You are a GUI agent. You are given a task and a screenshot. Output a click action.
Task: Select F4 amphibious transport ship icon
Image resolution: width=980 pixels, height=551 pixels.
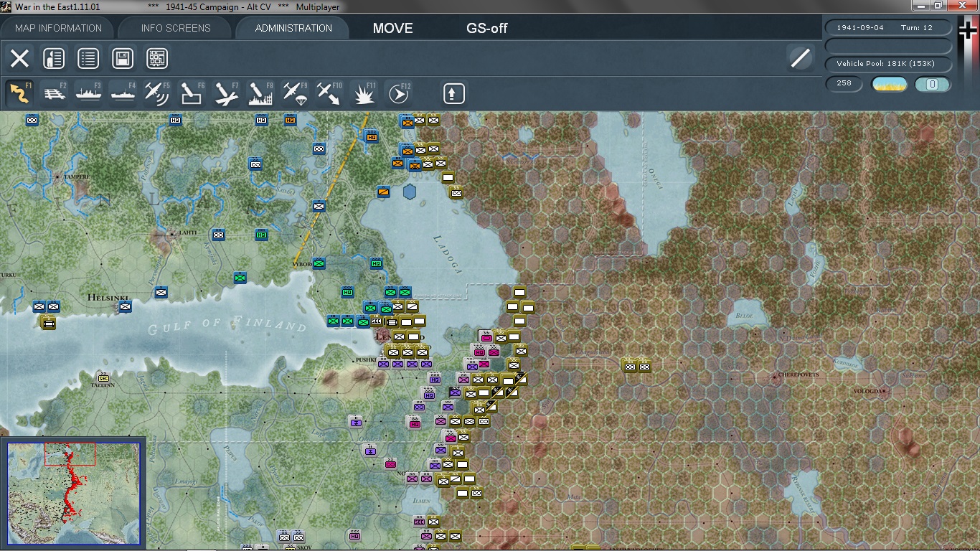pyautogui.click(x=123, y=93)
